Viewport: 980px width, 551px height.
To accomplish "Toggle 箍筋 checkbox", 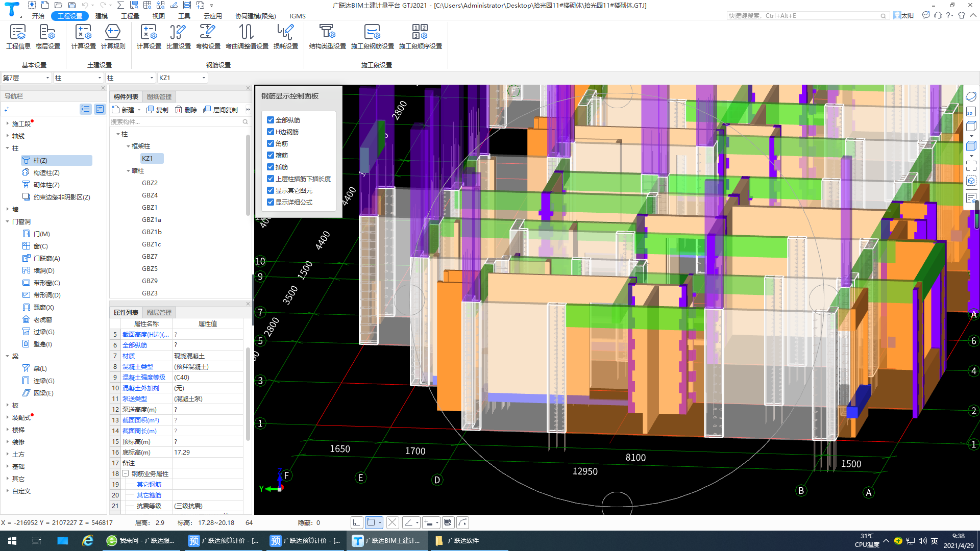I will pyautogui.click(x=271, y=155).
